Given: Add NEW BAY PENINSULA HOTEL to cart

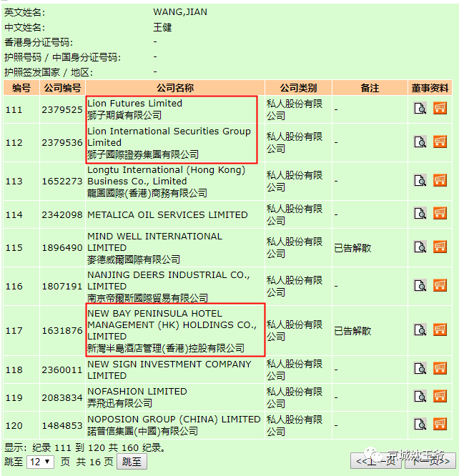Looking at the screenshot, I should pos(440,330).
